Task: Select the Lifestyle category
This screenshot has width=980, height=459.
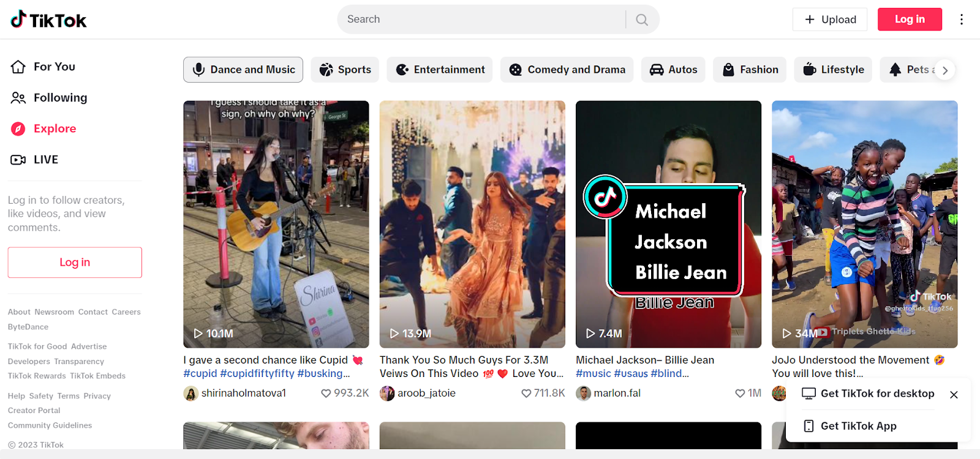Action: pyautogui.click(x=833, y=70)
